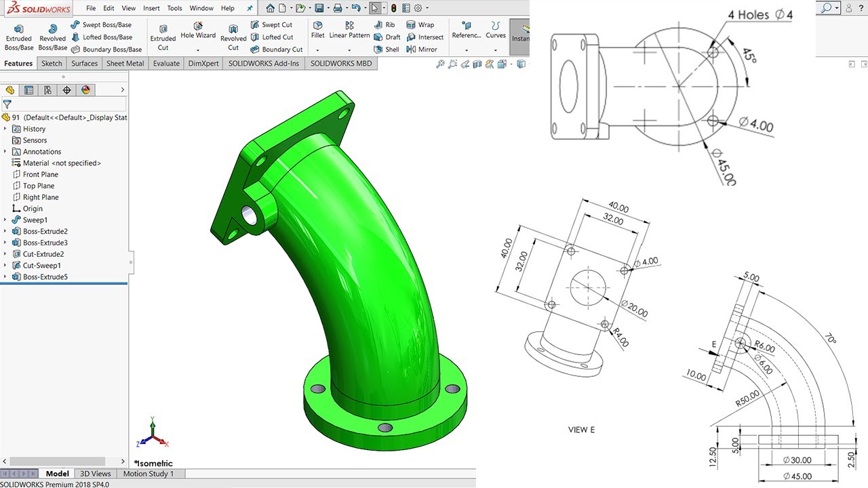Click the feature tree filter funnel
The height and width of the screenshot is (488, 868).
pos(7,104)
